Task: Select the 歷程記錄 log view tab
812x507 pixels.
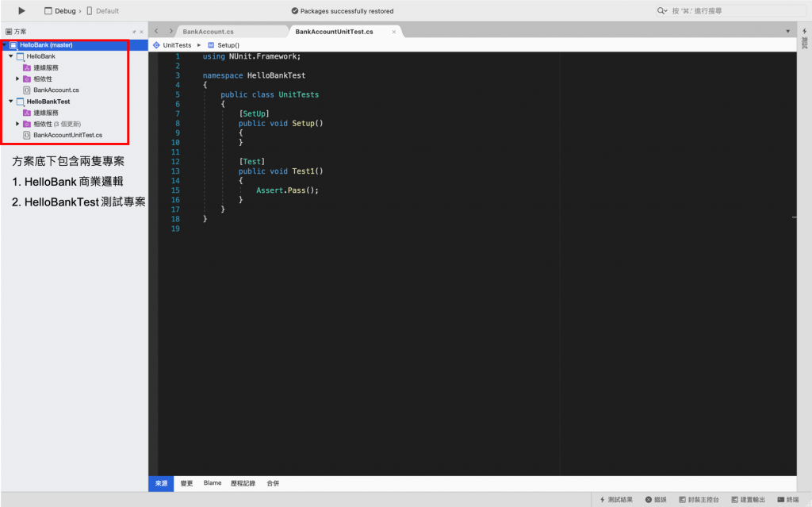Action: 243,483
